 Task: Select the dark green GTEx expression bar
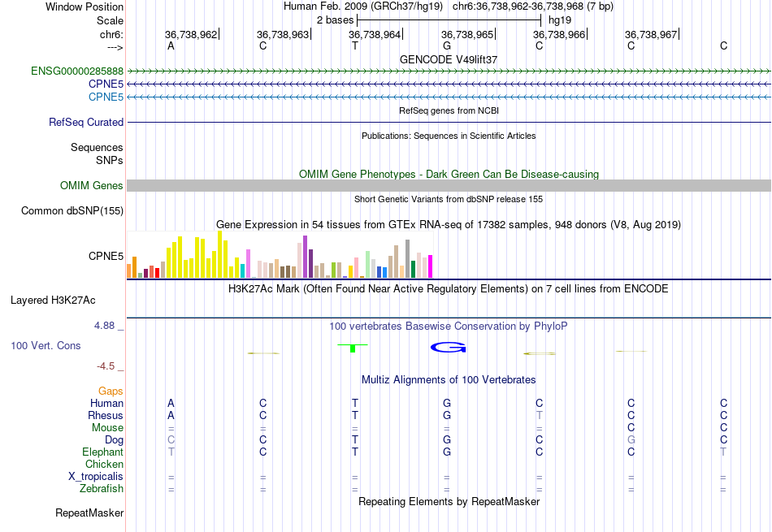[413, 269]
